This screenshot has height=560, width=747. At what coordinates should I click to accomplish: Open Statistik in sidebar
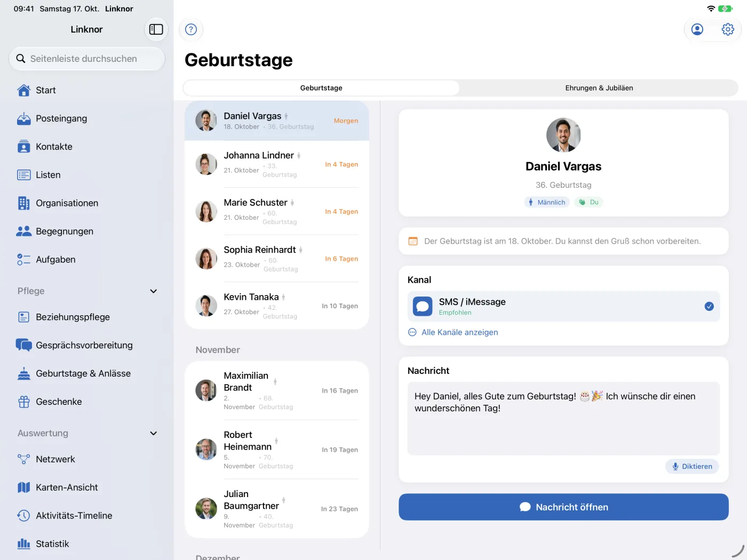pos(87,544)
